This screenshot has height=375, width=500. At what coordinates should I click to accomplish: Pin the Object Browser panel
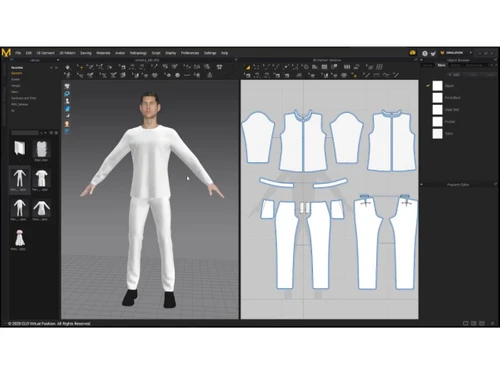(495, 60)
